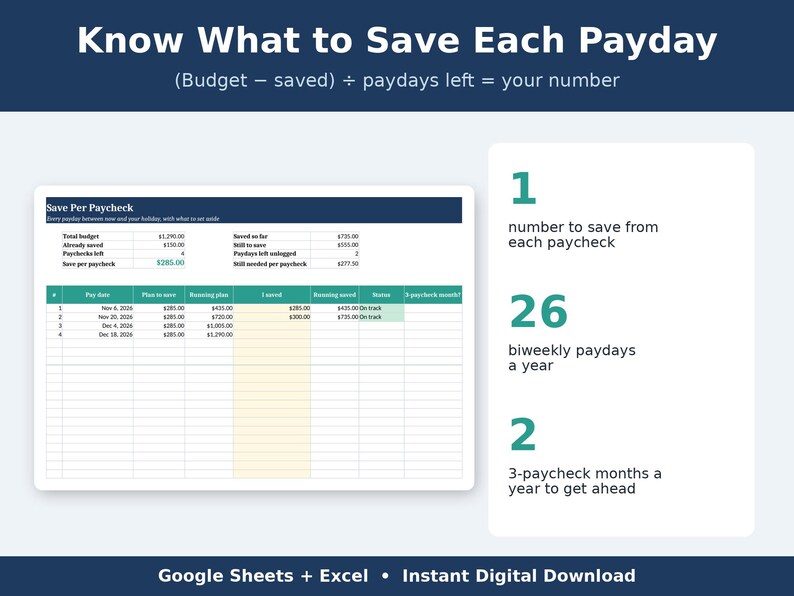The height and width of the screenshot is (596, 794).
Task: Select the 'Total budget' label cell
Action: pyautogui.click(x=98, y=236)
